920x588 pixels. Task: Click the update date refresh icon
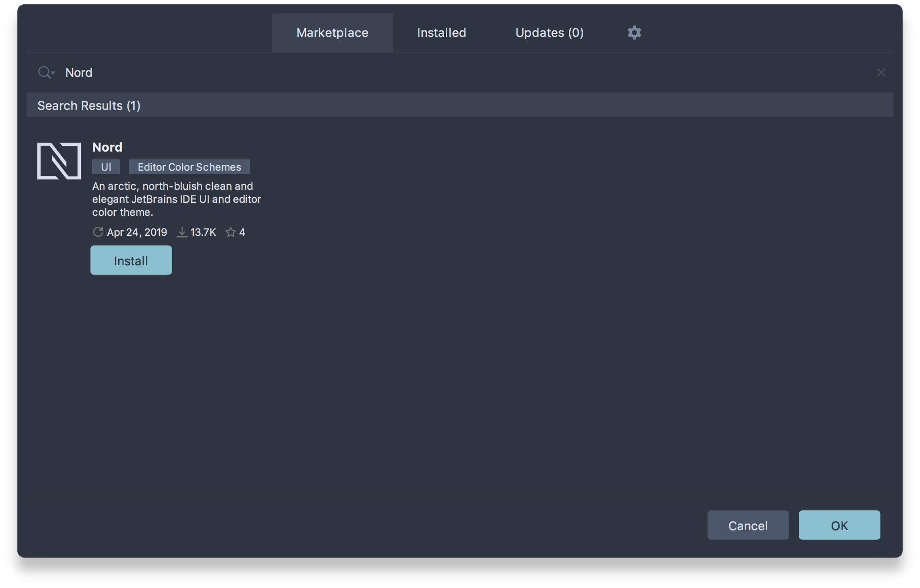click(x=98, y=232)
